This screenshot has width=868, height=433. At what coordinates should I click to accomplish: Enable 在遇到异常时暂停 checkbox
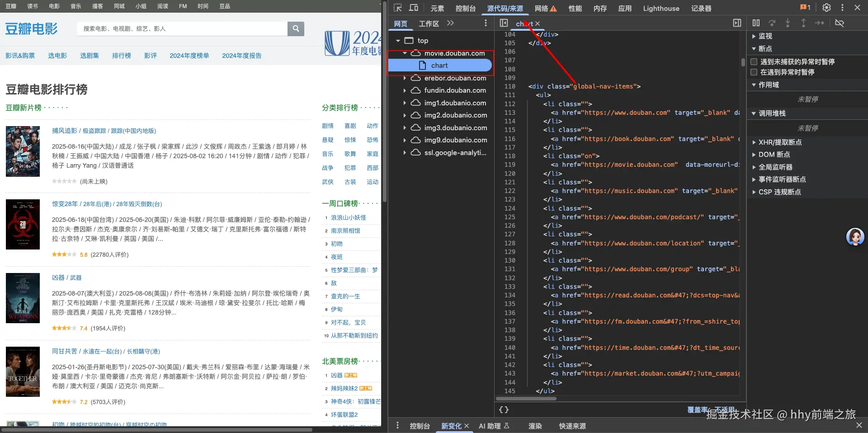[x=754, y=72]
